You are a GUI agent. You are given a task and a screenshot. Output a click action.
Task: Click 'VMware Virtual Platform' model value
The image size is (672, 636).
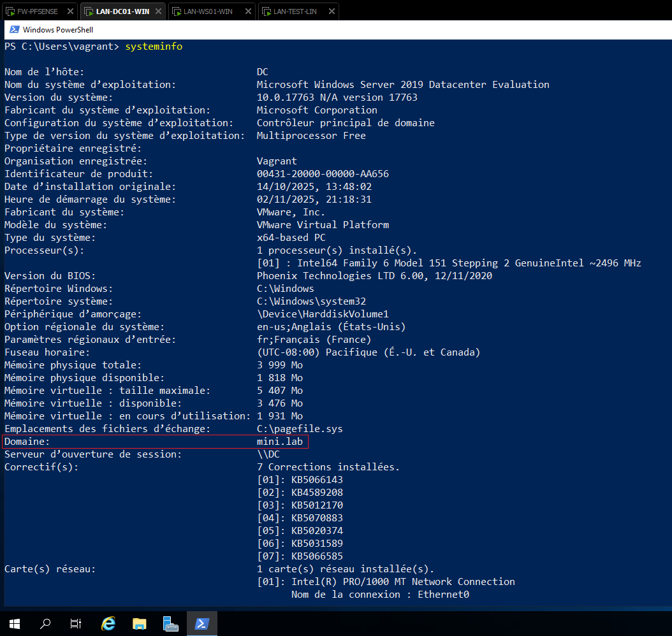click(x=323, y=225)
